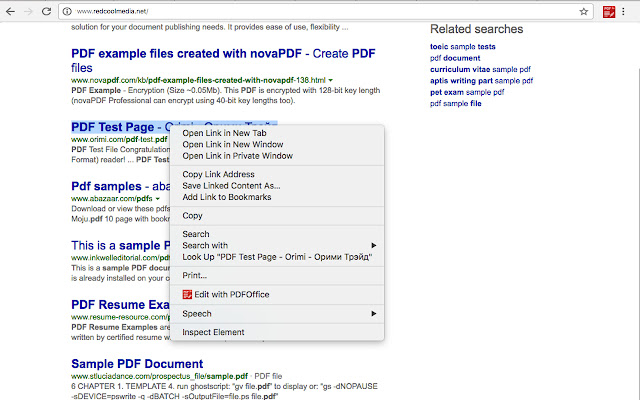Click the www.orimi.com/pdf-test.pdf URL text

pyautogui.click(x=119, y=139)
